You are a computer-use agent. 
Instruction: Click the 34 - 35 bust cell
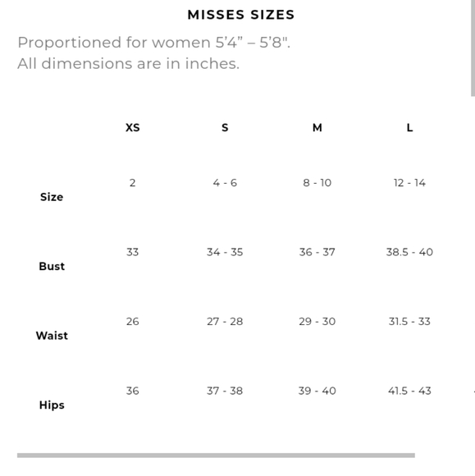pos(225,252)
